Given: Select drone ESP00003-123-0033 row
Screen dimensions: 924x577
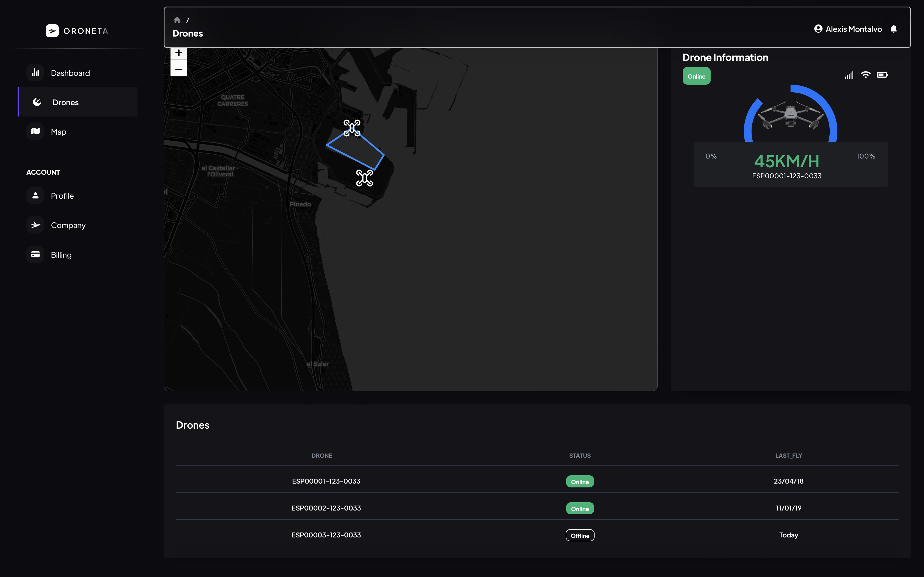Looking at the screenshot, I should click(x=326, y=535).
